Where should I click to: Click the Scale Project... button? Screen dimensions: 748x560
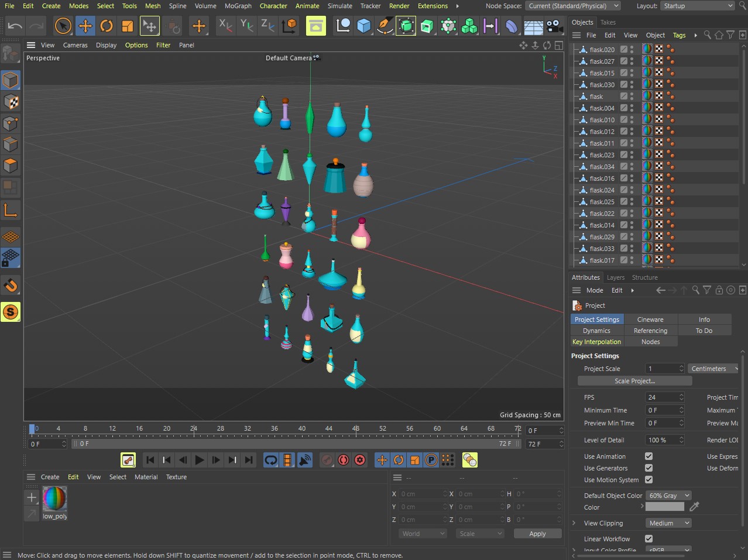634,381
